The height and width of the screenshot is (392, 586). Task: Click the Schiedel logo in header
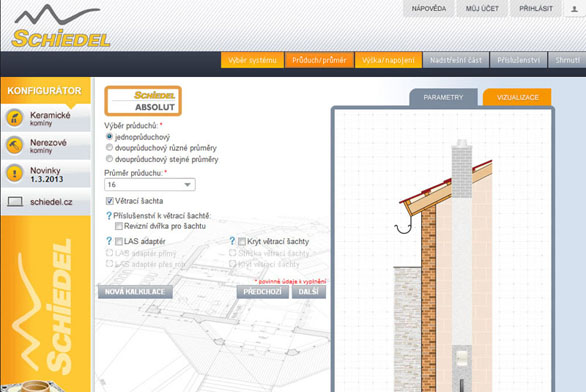[x=61, y=26]
